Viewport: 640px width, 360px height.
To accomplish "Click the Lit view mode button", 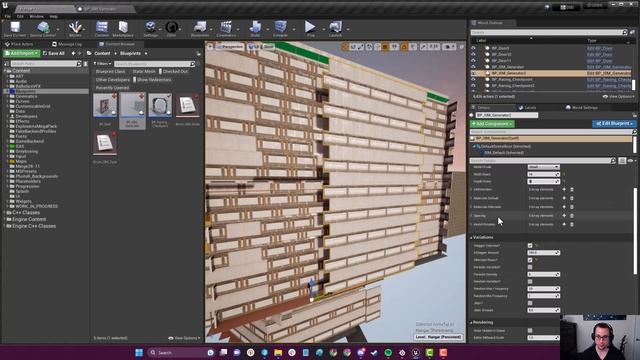I will click(253, 47).
